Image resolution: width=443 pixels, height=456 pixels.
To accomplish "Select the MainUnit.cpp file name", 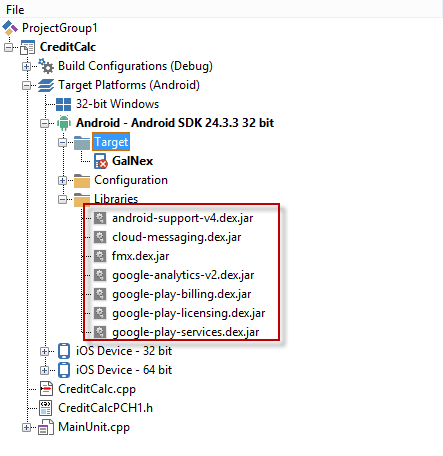I will coord(94,427).
